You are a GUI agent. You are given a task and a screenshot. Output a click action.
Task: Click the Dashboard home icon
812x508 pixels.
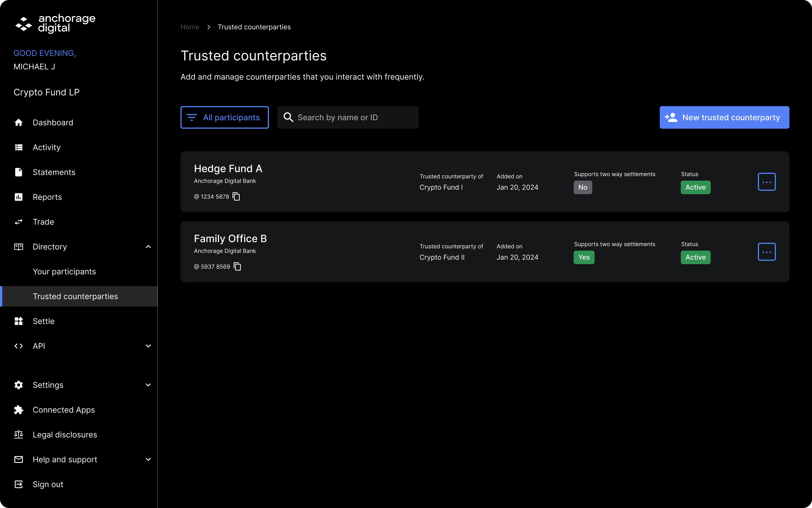coord(19,123)
